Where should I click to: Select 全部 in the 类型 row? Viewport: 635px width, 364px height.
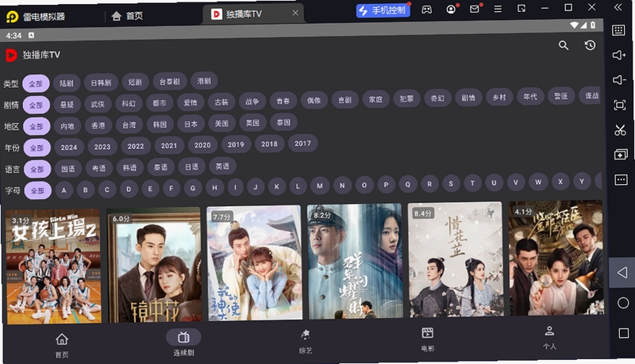pyautogui.click(x=36, y=84)
